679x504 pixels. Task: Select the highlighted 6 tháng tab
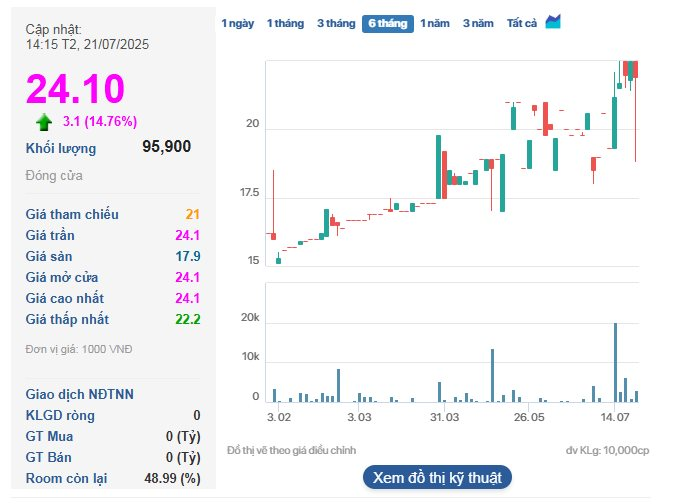[x=388, y=23]
